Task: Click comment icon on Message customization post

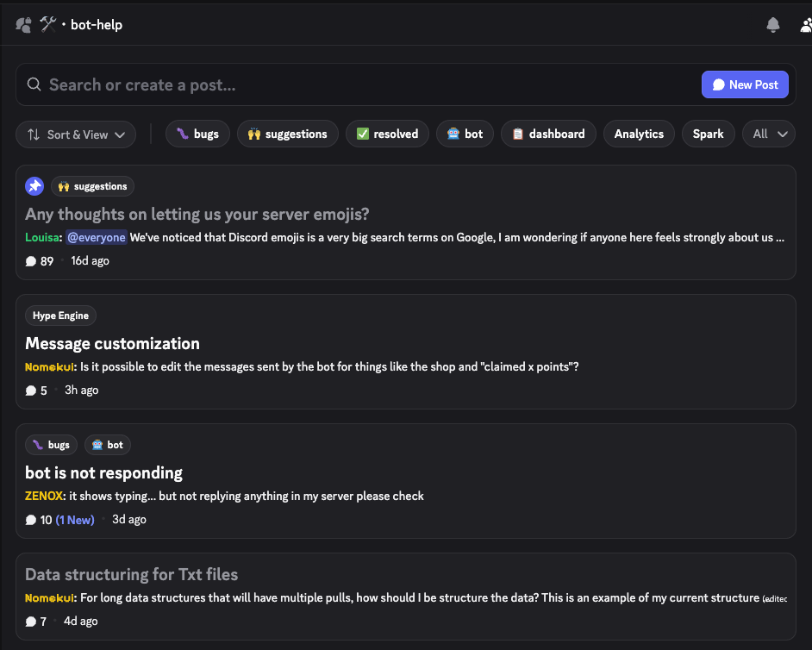Action: (x=31, y=391)
